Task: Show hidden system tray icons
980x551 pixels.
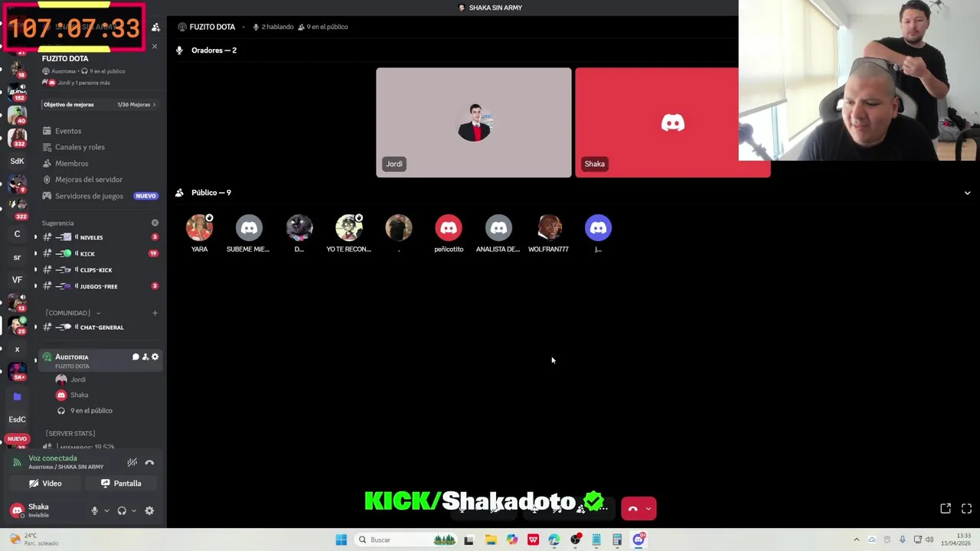Action: coord(856,540)
